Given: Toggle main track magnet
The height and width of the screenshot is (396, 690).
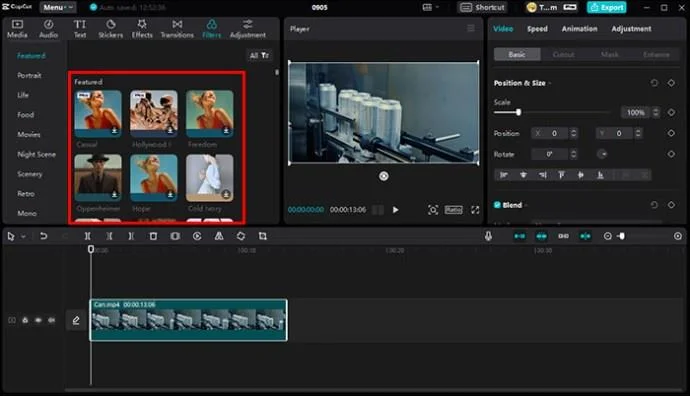Looking at the screenshot, I should tap(520, 236).
